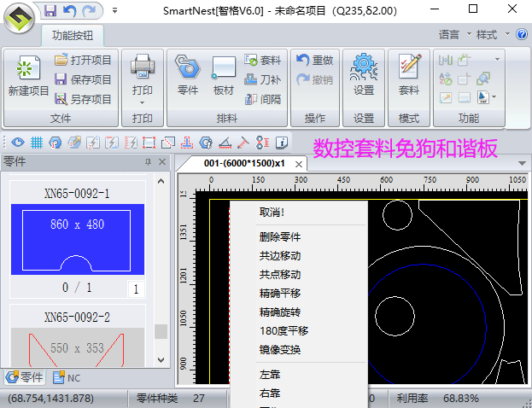Click the parts list scroll up arrow

click(161, 182)
